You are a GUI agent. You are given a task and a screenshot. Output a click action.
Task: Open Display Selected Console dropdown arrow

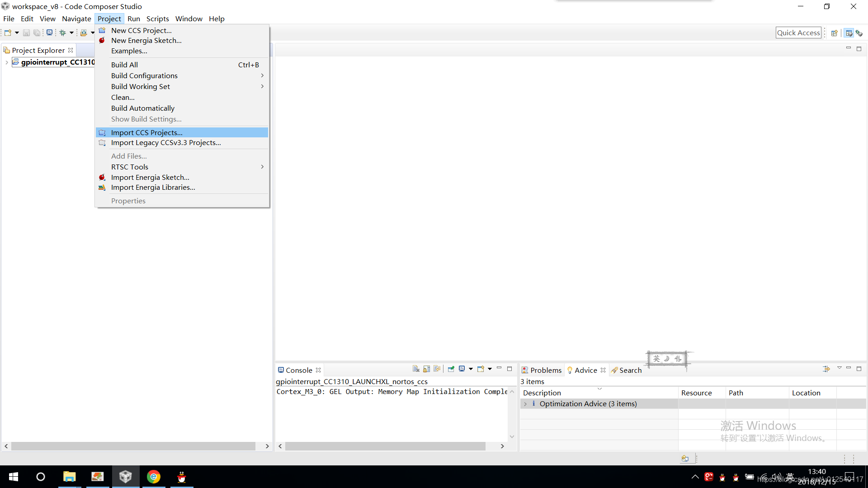tap(471, 369)
